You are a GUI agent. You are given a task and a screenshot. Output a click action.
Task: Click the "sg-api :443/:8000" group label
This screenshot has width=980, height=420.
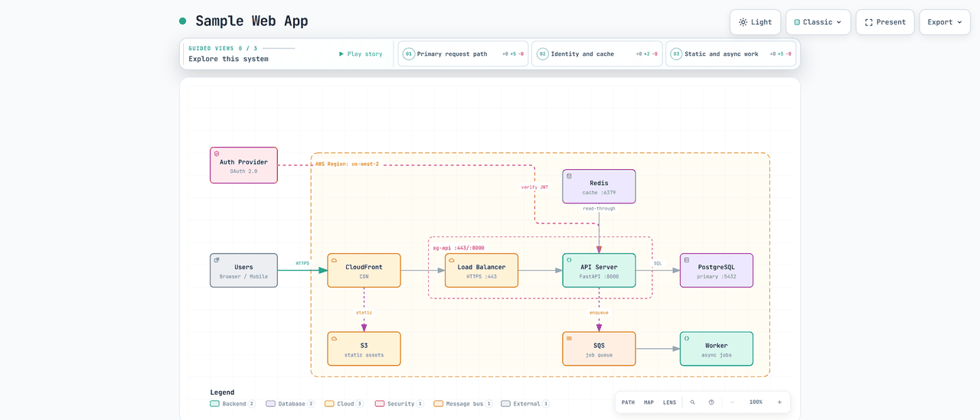(459, 248)
